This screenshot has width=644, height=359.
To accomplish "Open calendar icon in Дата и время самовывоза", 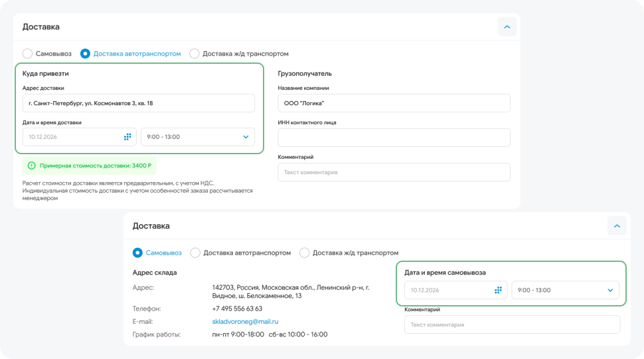I will (x=498, y=291).
